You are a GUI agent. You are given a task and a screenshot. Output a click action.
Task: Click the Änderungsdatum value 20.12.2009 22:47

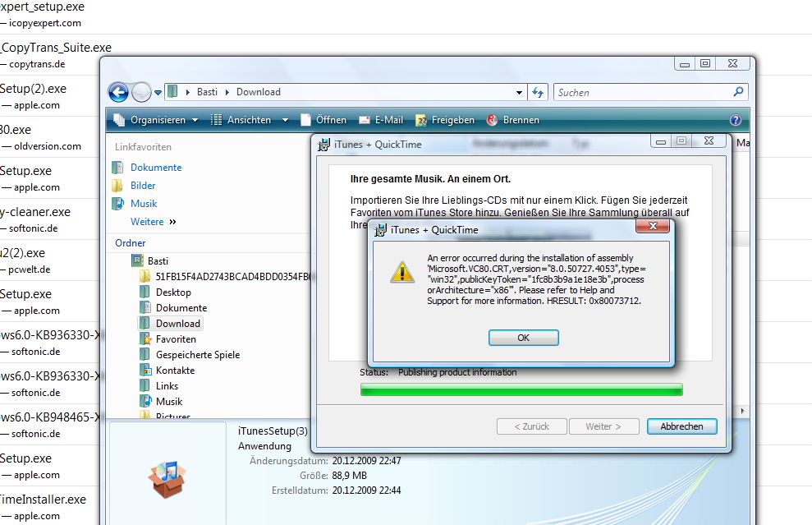point(367,461)
